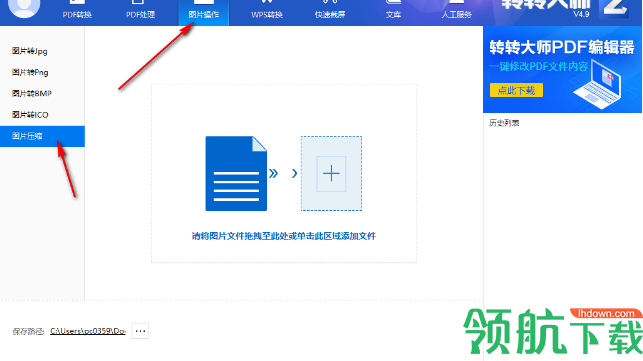The width and height of the screenshot is (643, 361).
Task: Click the user avatar icon
Action: coord(24,7)
